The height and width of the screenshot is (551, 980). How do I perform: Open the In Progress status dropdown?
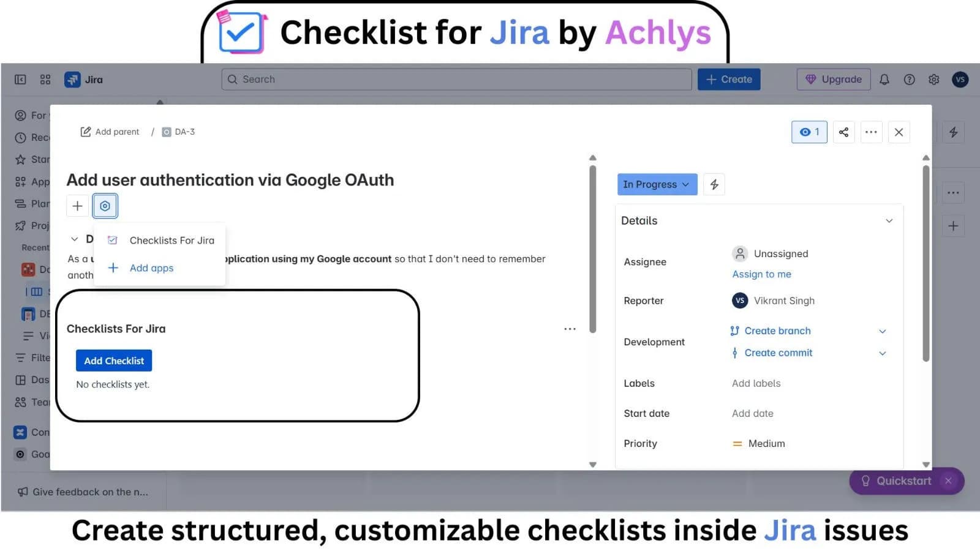coord(657,185)
